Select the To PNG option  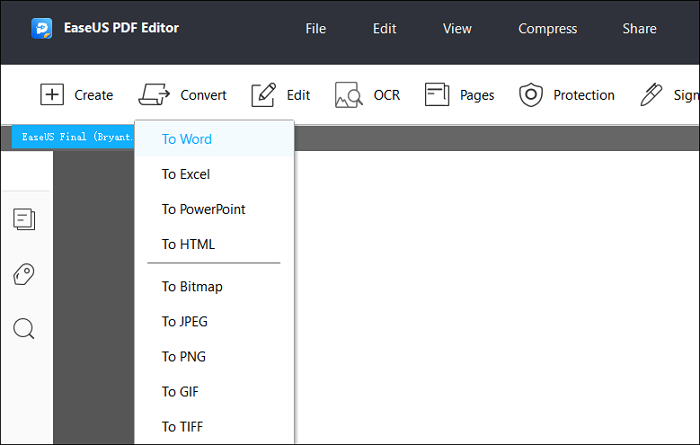pos(183,357)
